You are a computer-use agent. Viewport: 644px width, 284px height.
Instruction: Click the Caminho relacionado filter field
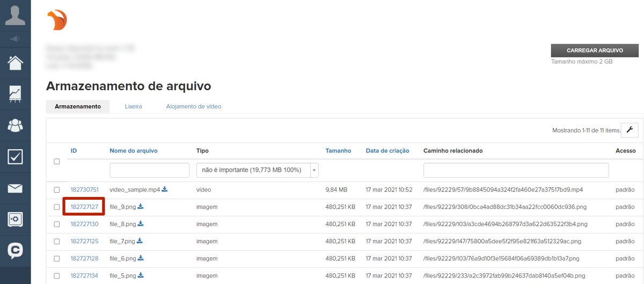[x=516, y=170]
